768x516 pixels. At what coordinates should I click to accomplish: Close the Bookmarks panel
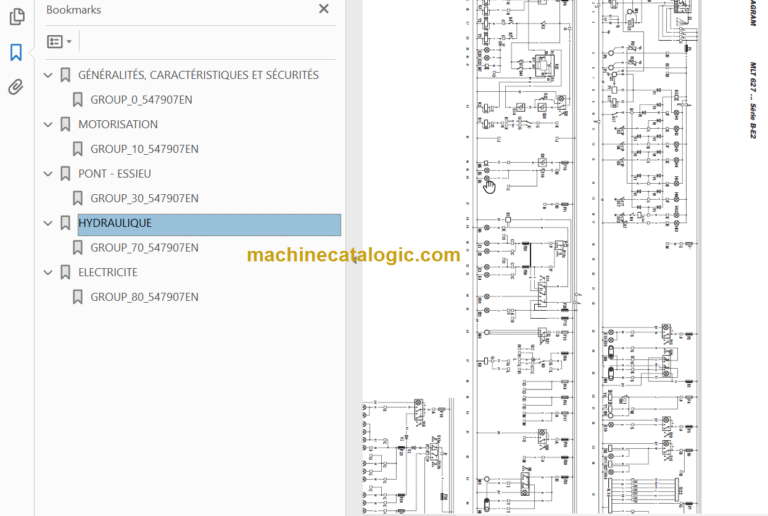(x=324, y=9)
